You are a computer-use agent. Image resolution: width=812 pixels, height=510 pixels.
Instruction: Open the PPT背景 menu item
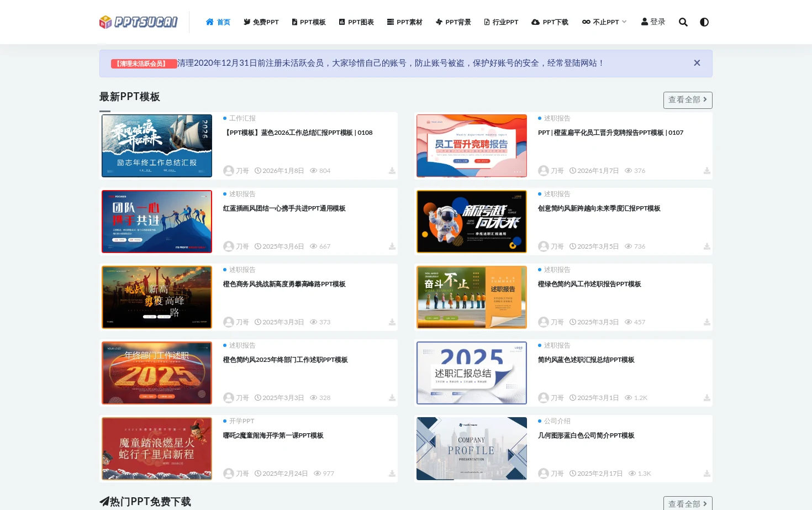point(454,22)
